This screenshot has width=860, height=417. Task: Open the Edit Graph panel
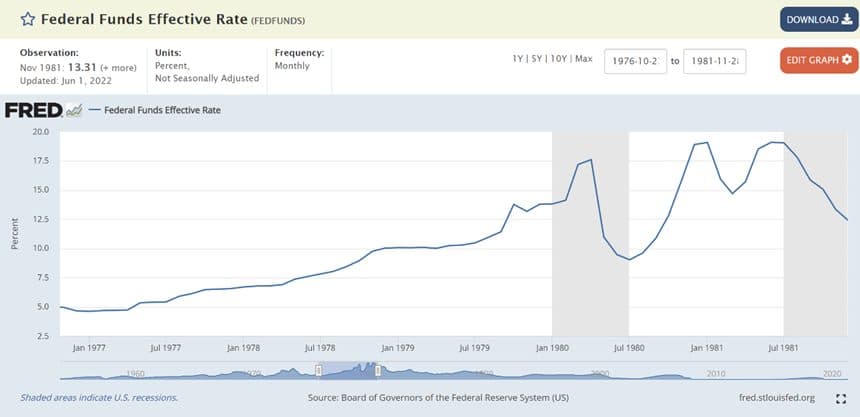[x=819, y=60]
